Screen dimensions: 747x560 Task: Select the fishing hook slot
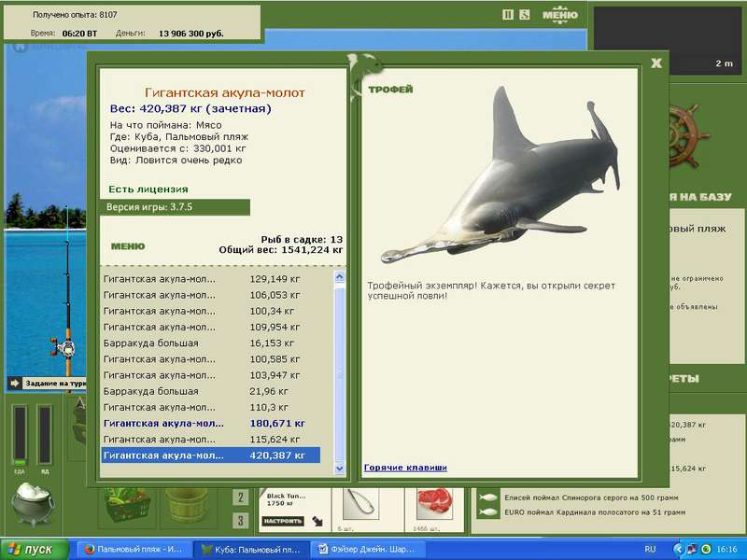tap(361, 505)
